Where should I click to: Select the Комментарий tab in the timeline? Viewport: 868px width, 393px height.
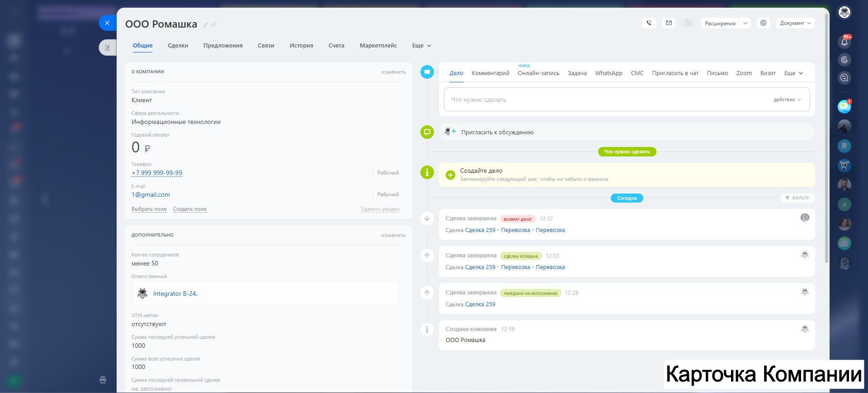pos(490,73)
